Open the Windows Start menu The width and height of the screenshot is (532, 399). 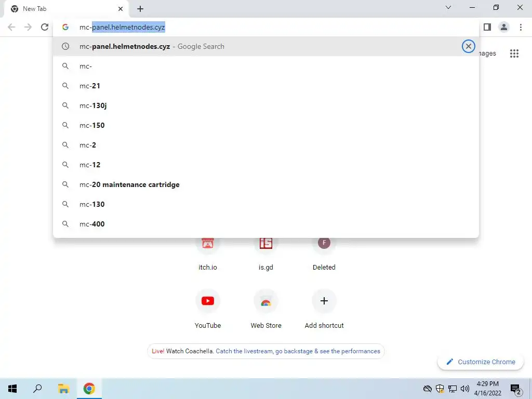tap(12, 389)
